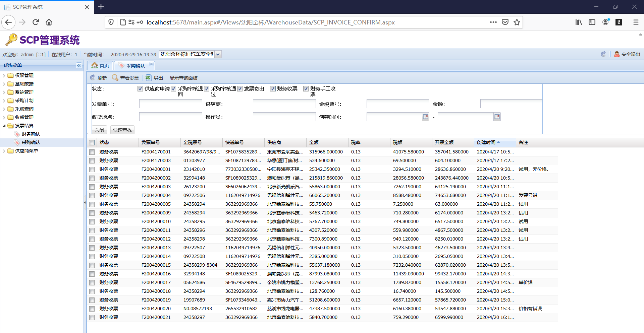The height and width of the screenshot is (333, 644).
Task: Click the site permissions icon in address bar
Action: point(131,22)
